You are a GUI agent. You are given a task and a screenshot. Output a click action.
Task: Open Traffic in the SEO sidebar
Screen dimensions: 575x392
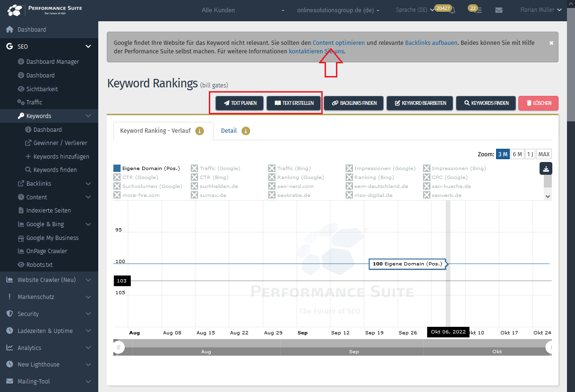pyautogui.click(x=34, y=102)
